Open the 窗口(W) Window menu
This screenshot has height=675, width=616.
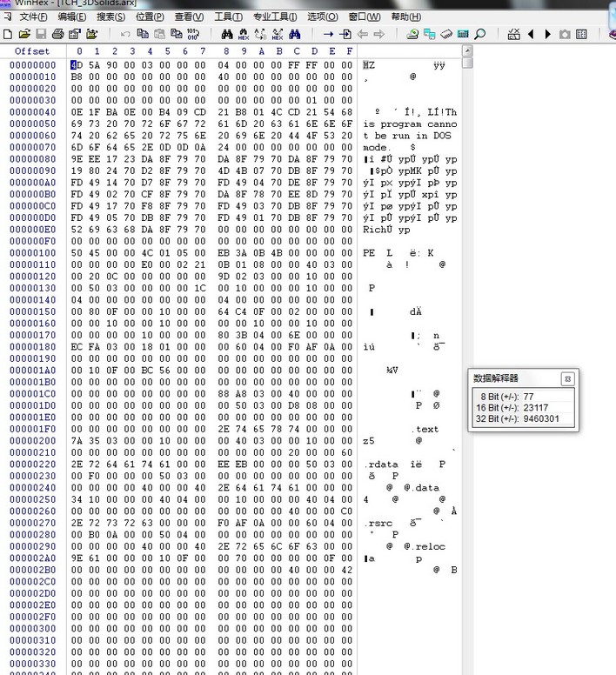pyautogui.click(x=365, y=17)
